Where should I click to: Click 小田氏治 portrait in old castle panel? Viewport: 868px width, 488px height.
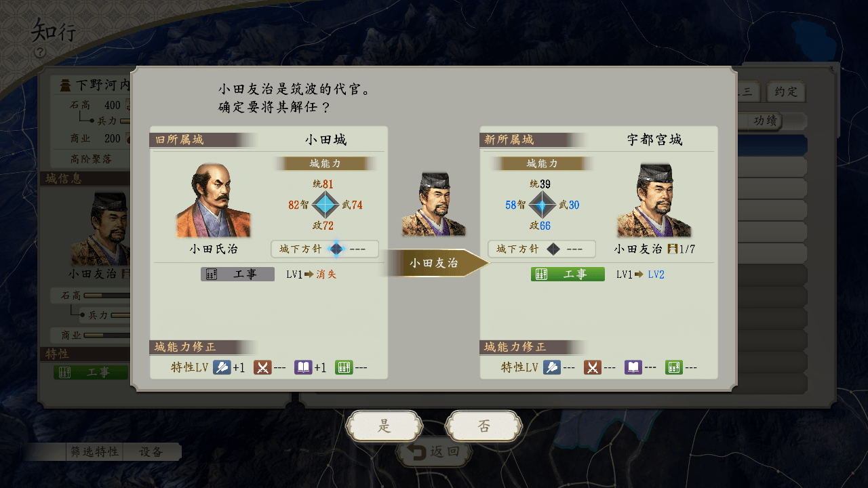click(x=214, y=201)
